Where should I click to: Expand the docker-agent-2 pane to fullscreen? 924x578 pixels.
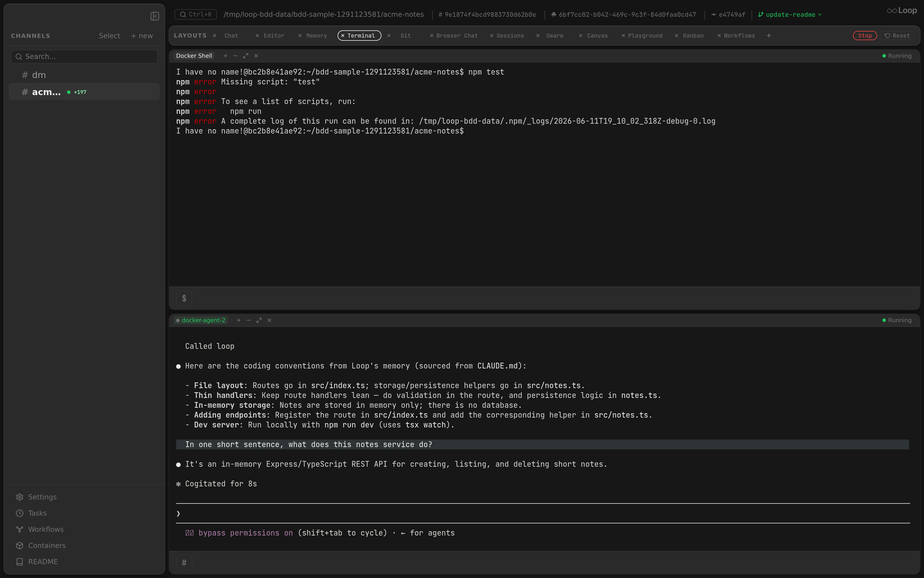tap(259, 320)
